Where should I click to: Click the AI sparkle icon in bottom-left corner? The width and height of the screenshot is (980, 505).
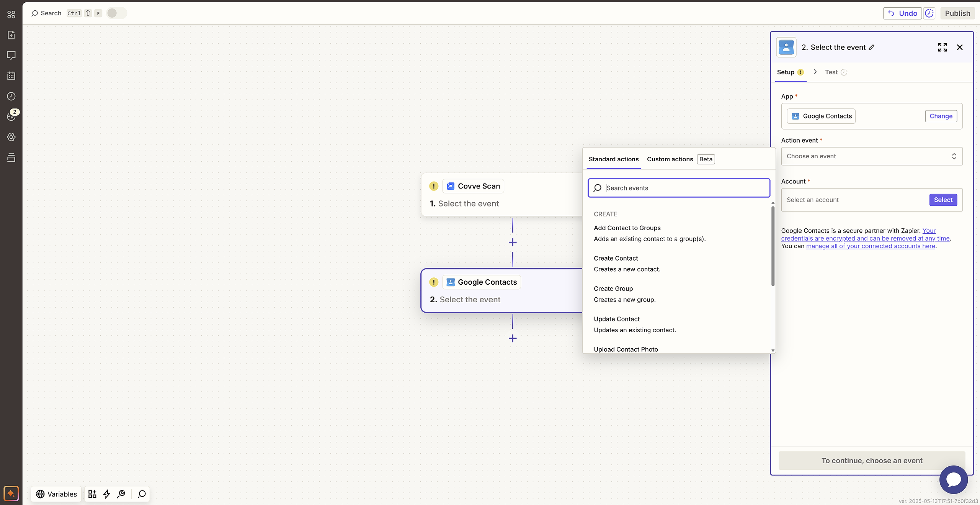[x=11, y=494]
